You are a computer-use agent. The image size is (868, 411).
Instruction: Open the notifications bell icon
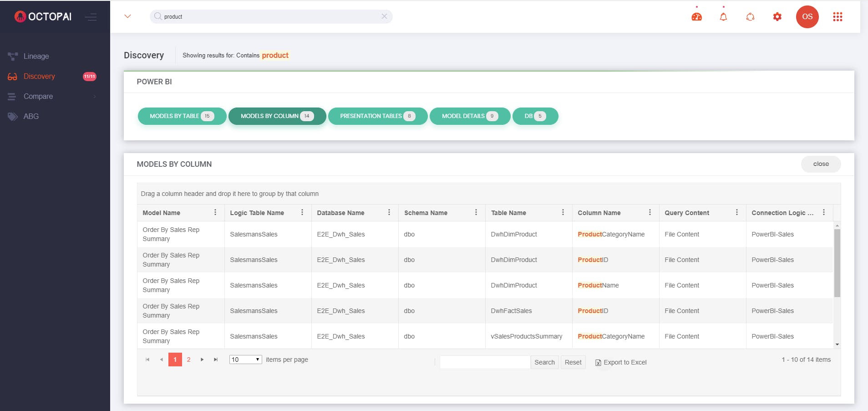coord(723,17)
